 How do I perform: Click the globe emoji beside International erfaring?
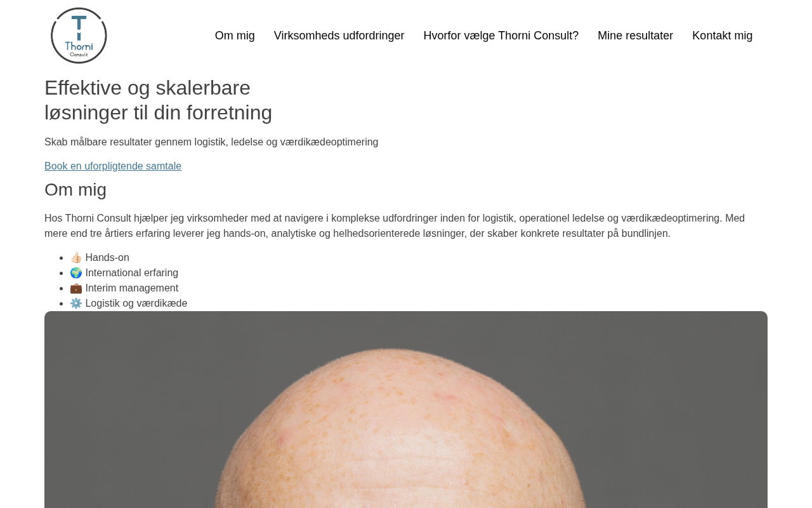[76, 273]
